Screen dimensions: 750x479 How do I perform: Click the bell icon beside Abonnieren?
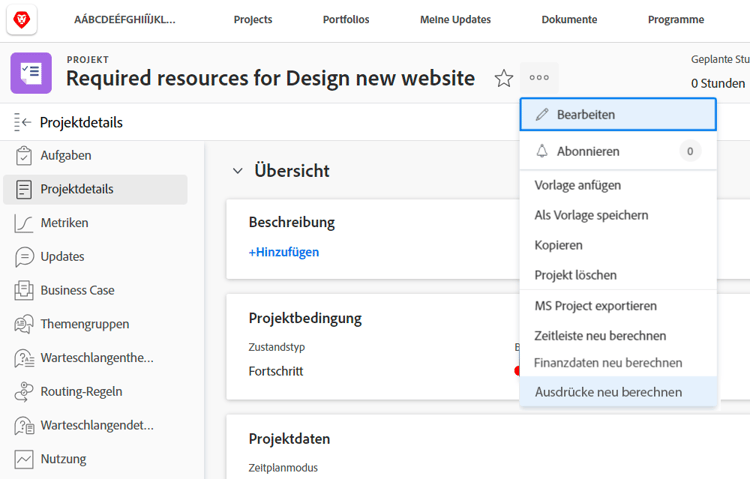click(x=542, y=151)
